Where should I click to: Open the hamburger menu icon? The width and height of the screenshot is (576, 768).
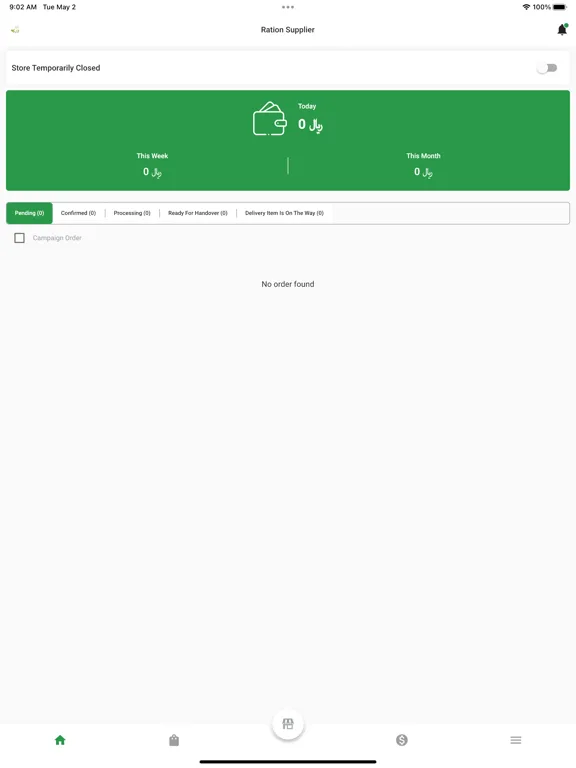click(516, 740)
